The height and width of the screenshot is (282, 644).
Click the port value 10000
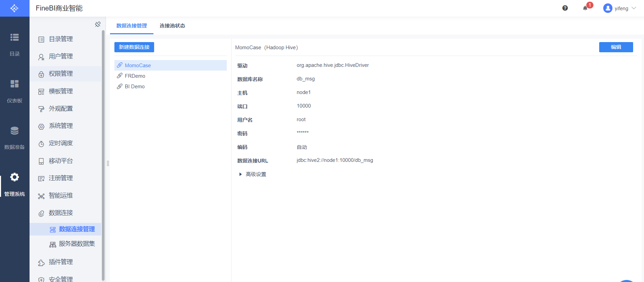304,106
